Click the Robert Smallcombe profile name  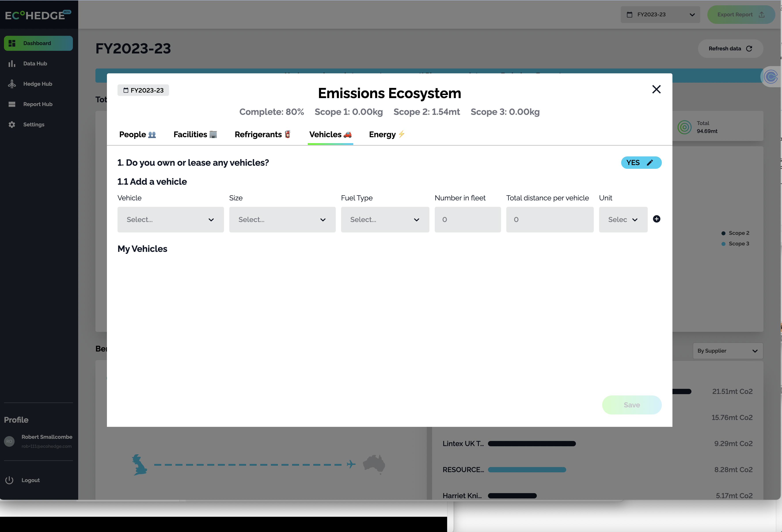pyautogui.click(x=47, y=437)
